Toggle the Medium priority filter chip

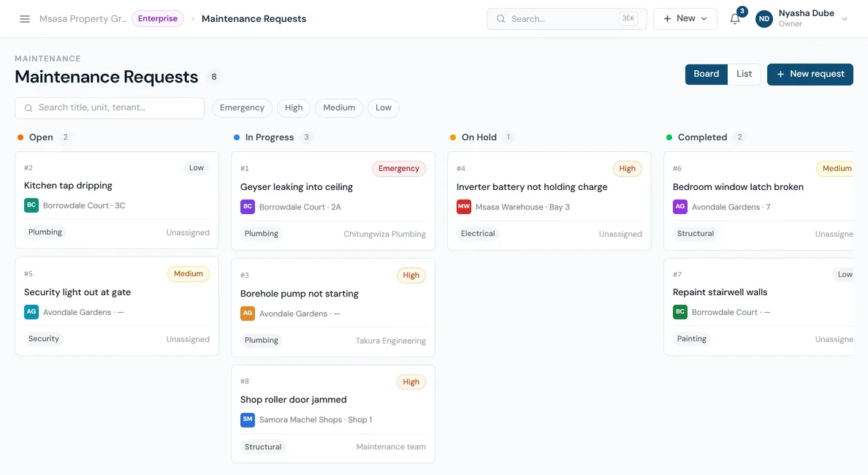click(339, 108)
